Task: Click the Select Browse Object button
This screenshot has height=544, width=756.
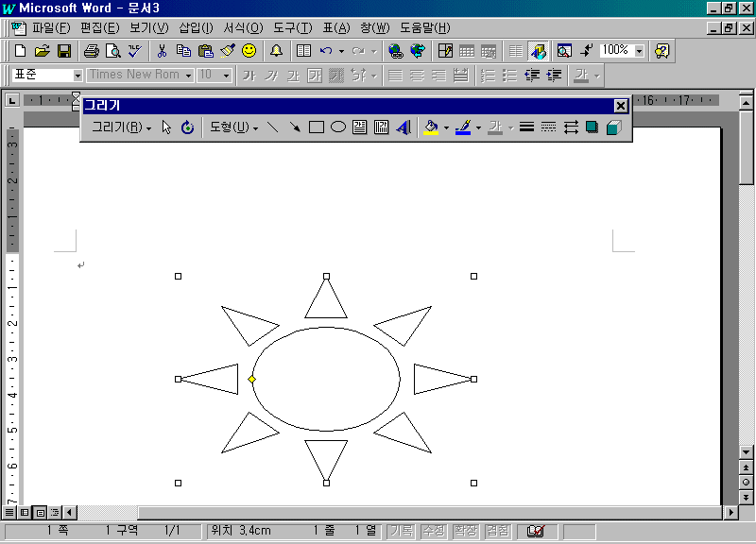Action: [x=746, y=483]
